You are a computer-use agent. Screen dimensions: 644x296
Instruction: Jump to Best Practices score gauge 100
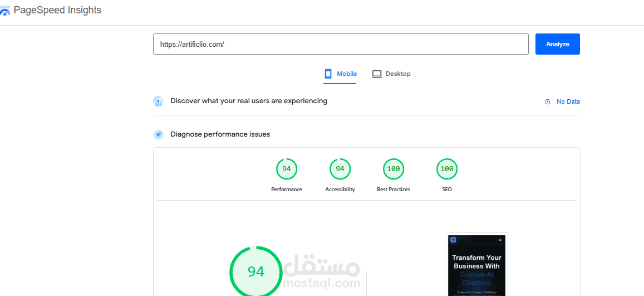click(x=394, y=169)
